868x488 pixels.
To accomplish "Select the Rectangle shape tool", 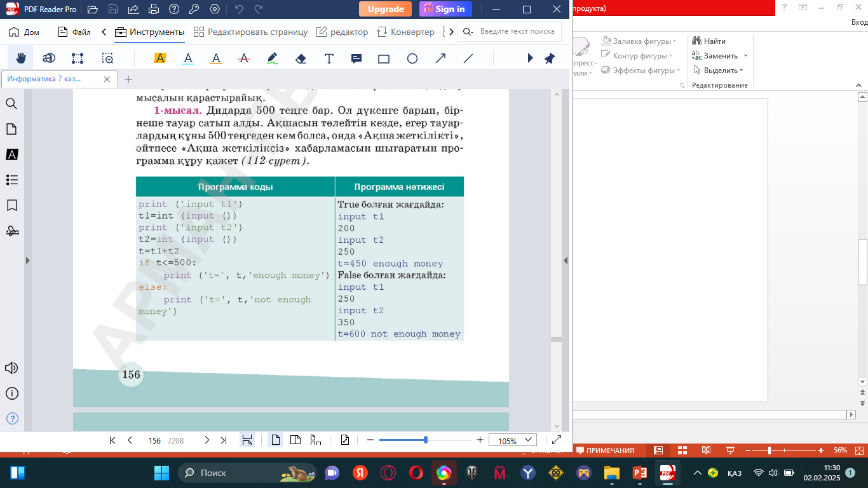I will coord(384,58).
